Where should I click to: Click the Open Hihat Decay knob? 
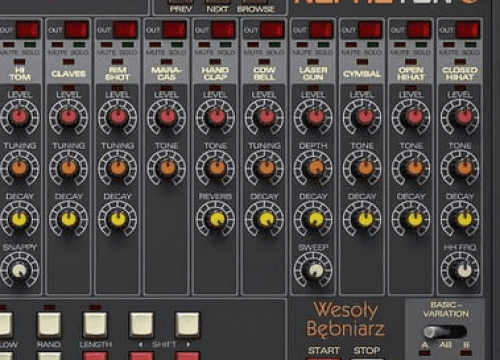[x=411, y=219]
